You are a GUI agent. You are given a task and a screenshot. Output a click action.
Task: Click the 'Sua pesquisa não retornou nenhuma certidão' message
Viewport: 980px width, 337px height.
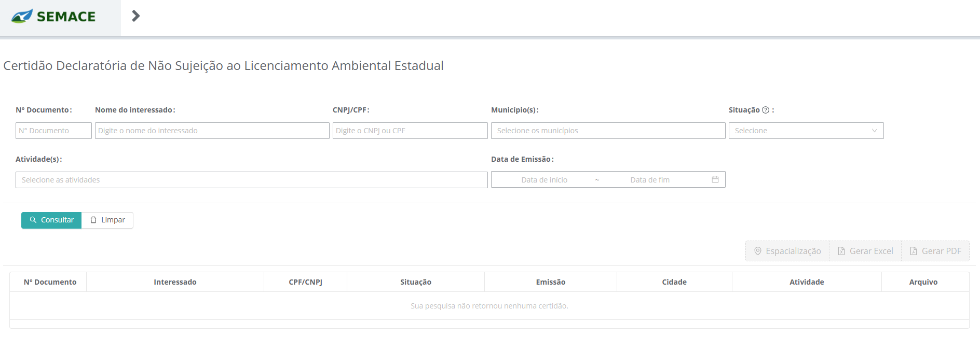(489, 306)
